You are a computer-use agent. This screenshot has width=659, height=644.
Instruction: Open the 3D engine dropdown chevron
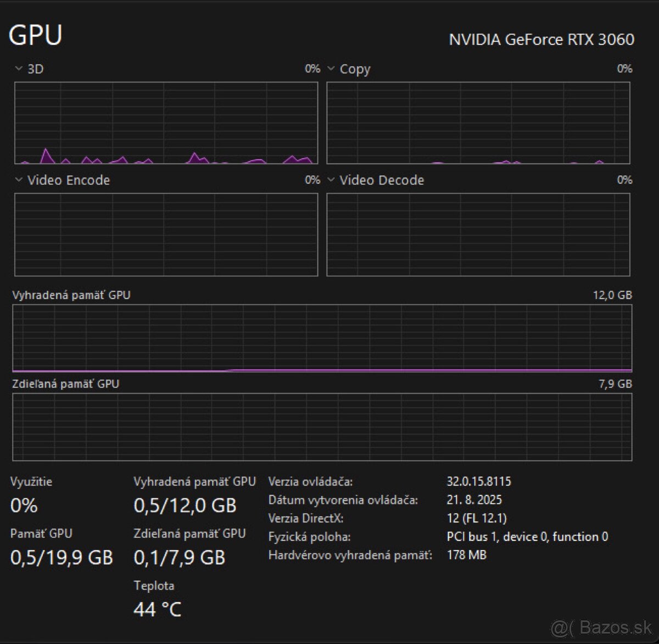(x=19, y=69)
